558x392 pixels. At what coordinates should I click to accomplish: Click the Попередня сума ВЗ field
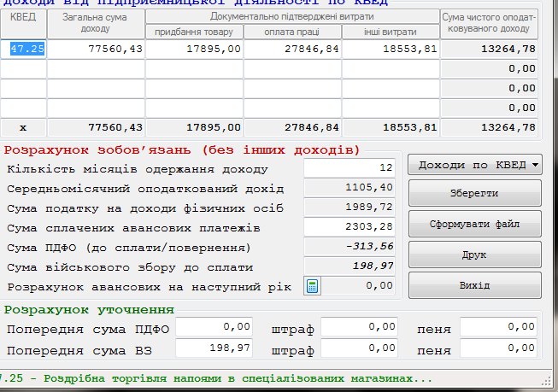pyautogui.click(x=215, y=349)
